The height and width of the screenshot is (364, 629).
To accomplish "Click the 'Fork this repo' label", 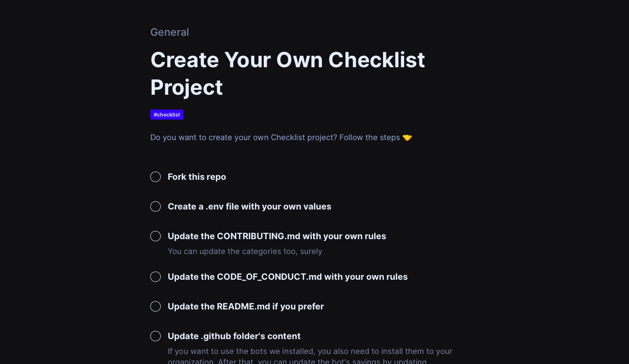I will tap(197, 177).
